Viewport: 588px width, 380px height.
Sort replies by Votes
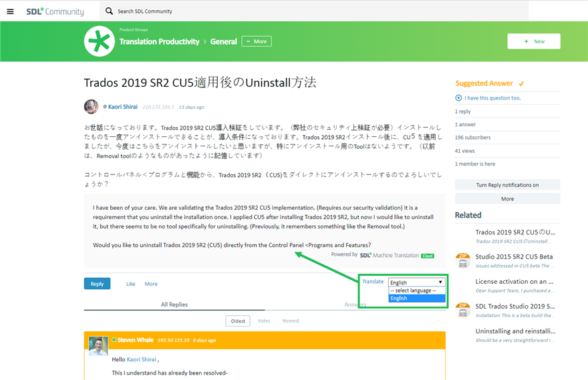point(264,321)
